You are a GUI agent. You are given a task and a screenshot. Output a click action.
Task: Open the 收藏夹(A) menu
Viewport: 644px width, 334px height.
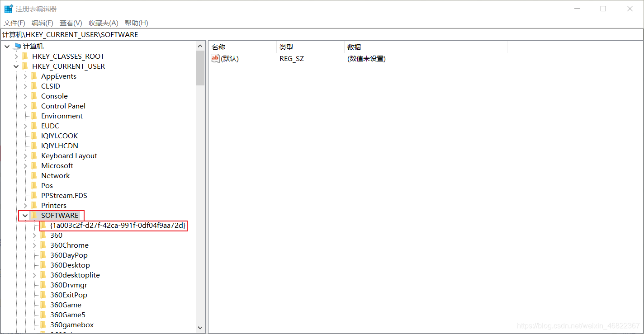(x=103, y=23)
